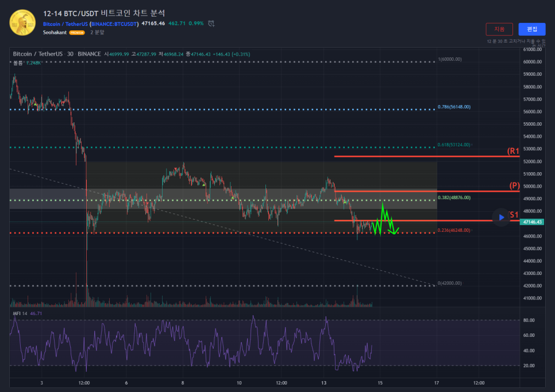
Task: Select the red R1 resistance line
Action: pyautogui.click(x=402, y=156)
